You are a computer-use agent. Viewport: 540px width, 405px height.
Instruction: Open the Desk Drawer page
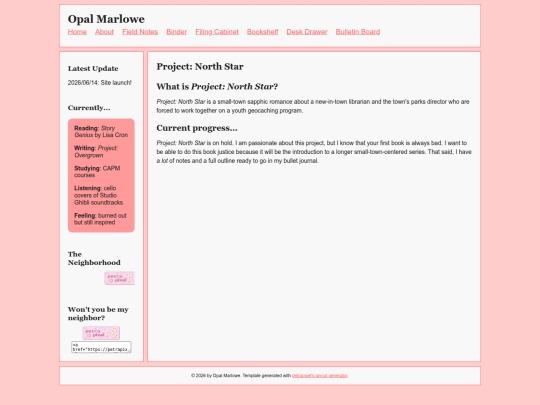pyautogui.click(x=307, y=32)
